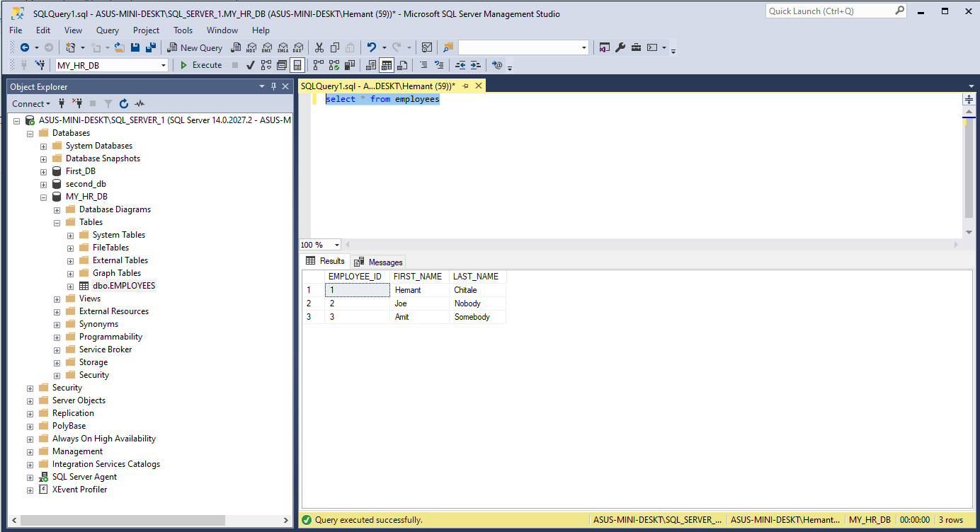Screen dimensions: 980x532
Task: Open the MY_HR_DB database dropdown
Action: [164, 65]
